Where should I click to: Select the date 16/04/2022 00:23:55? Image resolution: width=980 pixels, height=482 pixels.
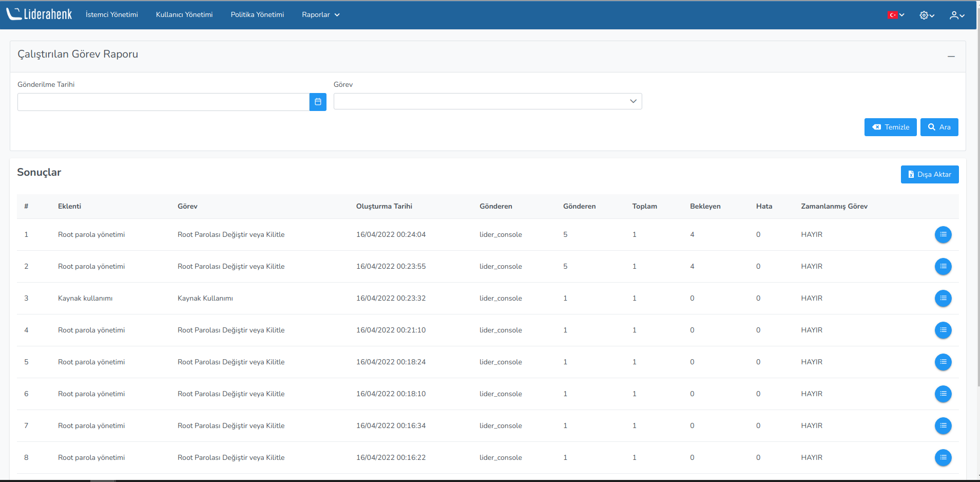391,266
